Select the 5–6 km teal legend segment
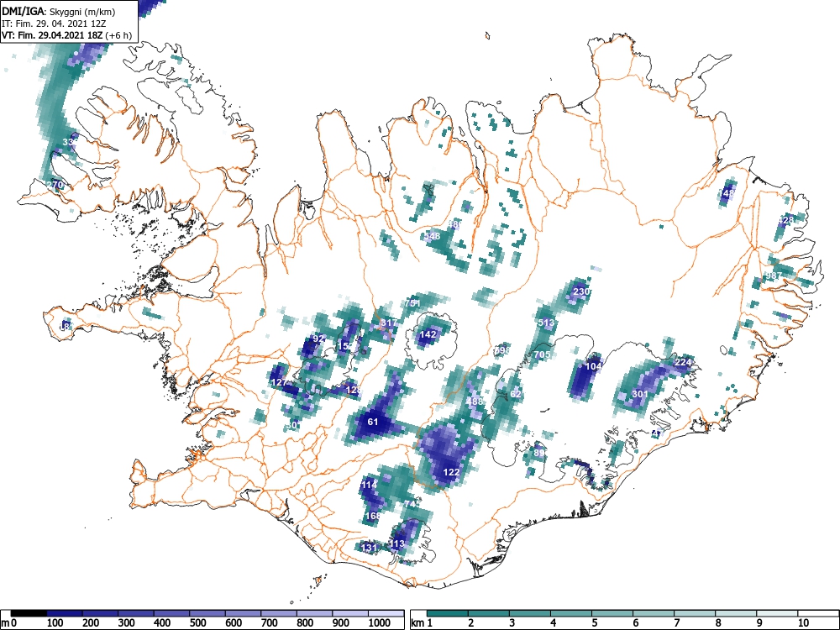The image size is (840, 630). [612, 613]
